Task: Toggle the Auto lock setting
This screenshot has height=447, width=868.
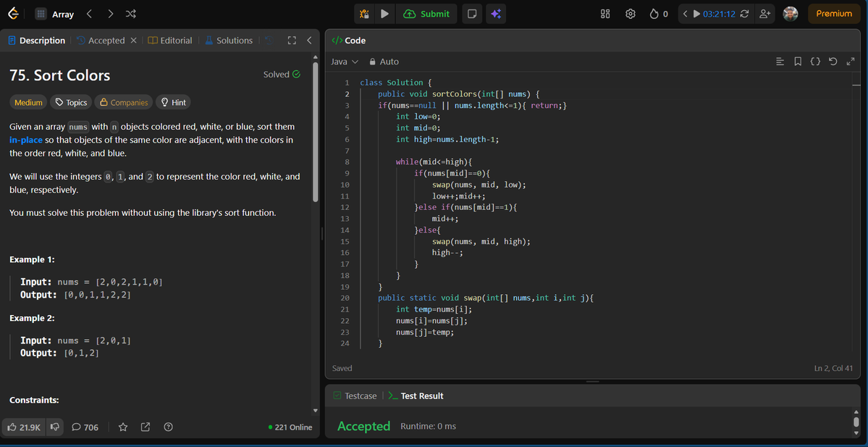Action: click(384, 62)
